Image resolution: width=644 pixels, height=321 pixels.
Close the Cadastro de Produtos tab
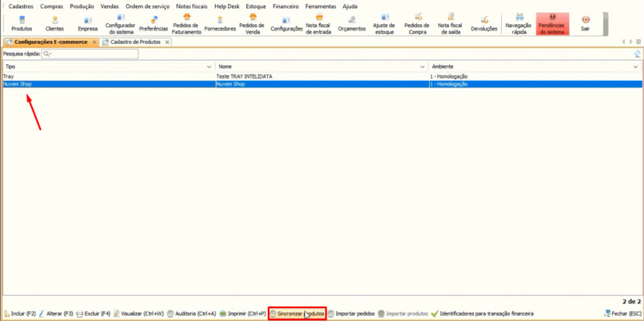coord(167,42)
